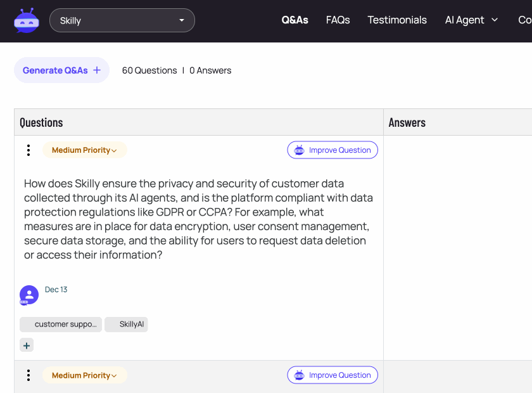Open the FAQs tab
532x393 pixels.
[338, 20]
